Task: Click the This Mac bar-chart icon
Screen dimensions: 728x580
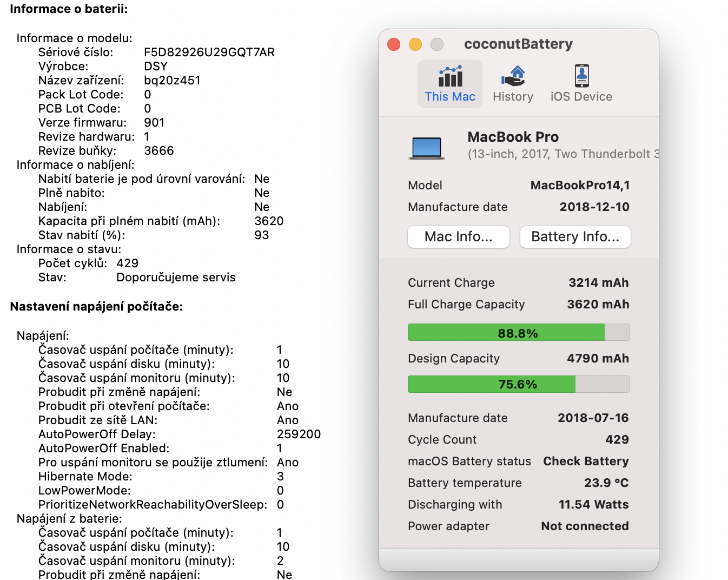Action: [x=450, y=76]
